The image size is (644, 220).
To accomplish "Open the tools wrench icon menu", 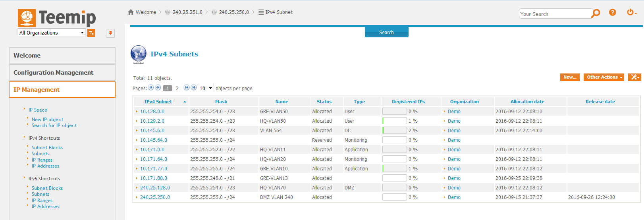I will pyautogui.click(x=634, y=77).
